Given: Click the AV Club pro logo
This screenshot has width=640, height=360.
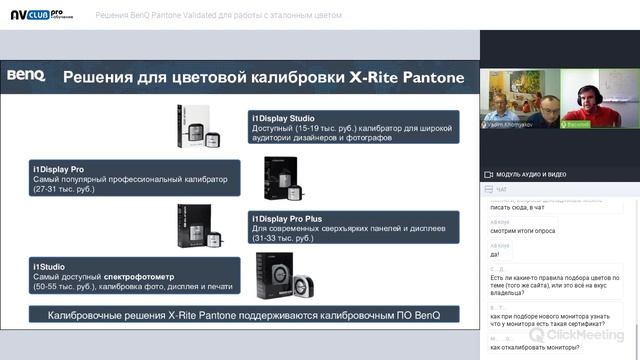Looking at the screenshot, I should pyautogui.click(x=42, y=15).
